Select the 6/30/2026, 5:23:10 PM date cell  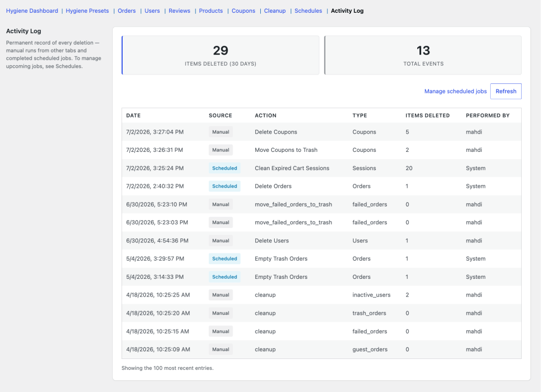pyautogui.click(x=156, y=204)
